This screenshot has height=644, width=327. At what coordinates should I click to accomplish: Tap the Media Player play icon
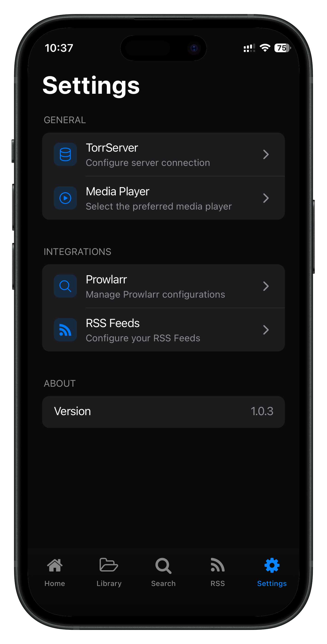pos(65,198)
